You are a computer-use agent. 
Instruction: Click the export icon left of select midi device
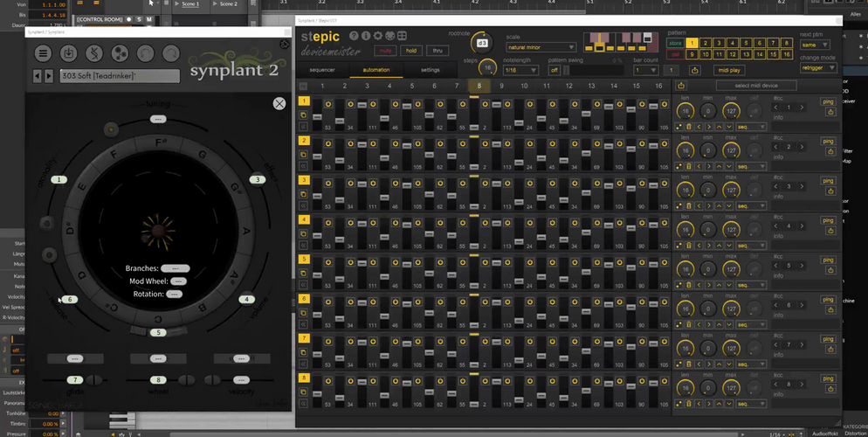tap(681, 86)
